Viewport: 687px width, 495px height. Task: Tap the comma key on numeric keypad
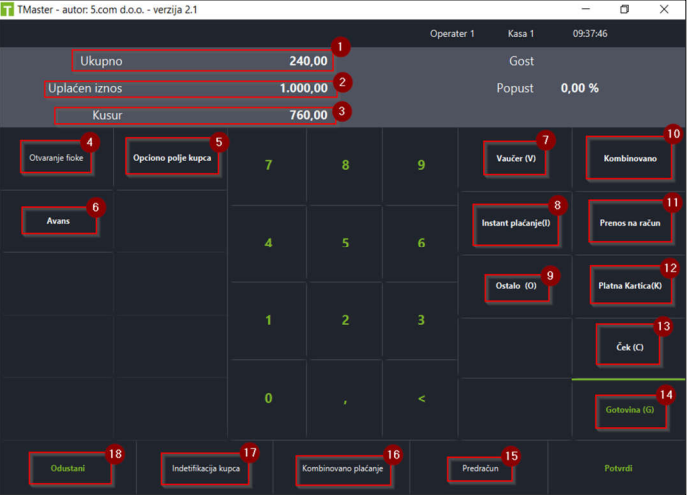click(345, 398)
